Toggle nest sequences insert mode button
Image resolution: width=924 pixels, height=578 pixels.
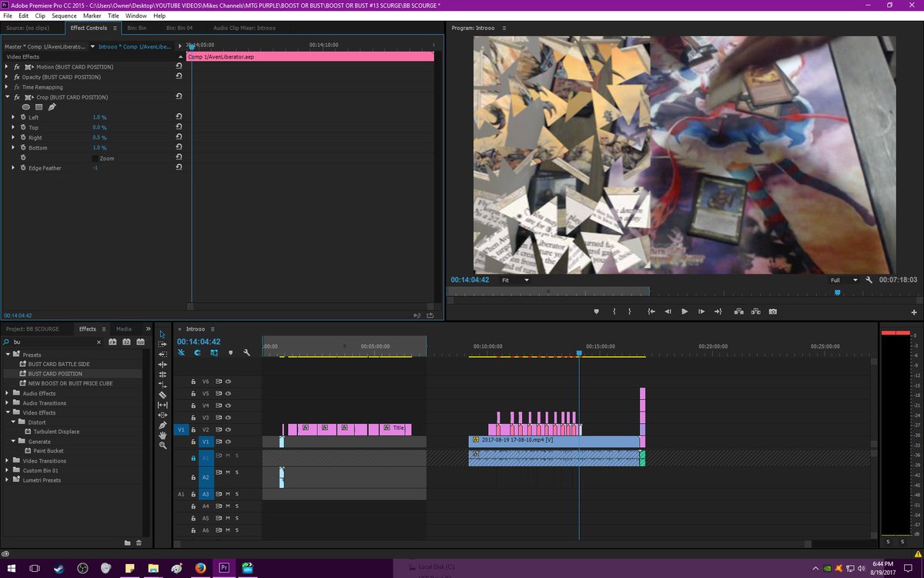click(182, 352)
